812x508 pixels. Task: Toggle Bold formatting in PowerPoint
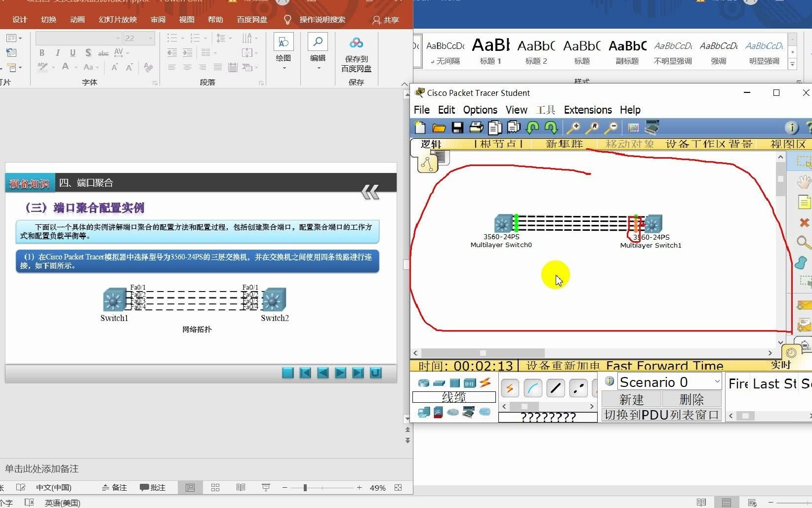pos(42,53)
